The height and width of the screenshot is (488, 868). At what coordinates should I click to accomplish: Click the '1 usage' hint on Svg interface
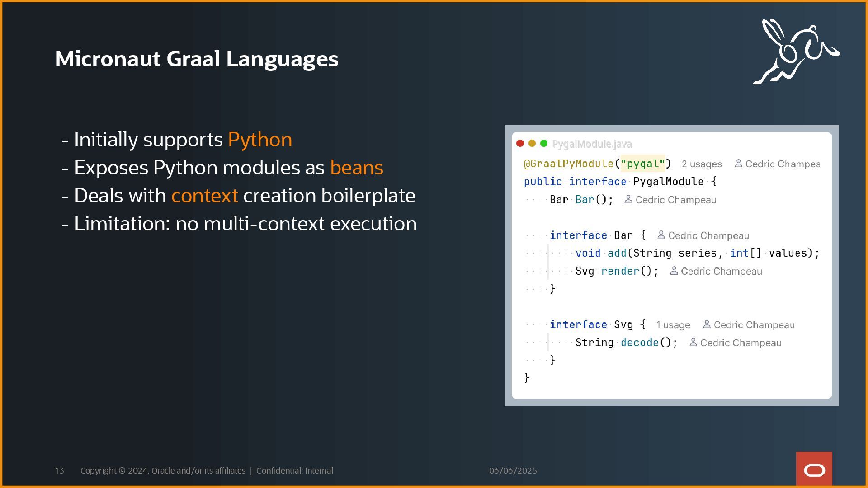(673, 325)
